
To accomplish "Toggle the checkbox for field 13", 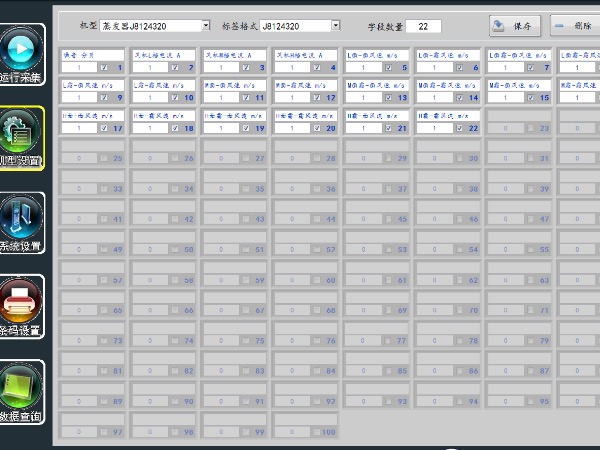I will pos(388,98).
